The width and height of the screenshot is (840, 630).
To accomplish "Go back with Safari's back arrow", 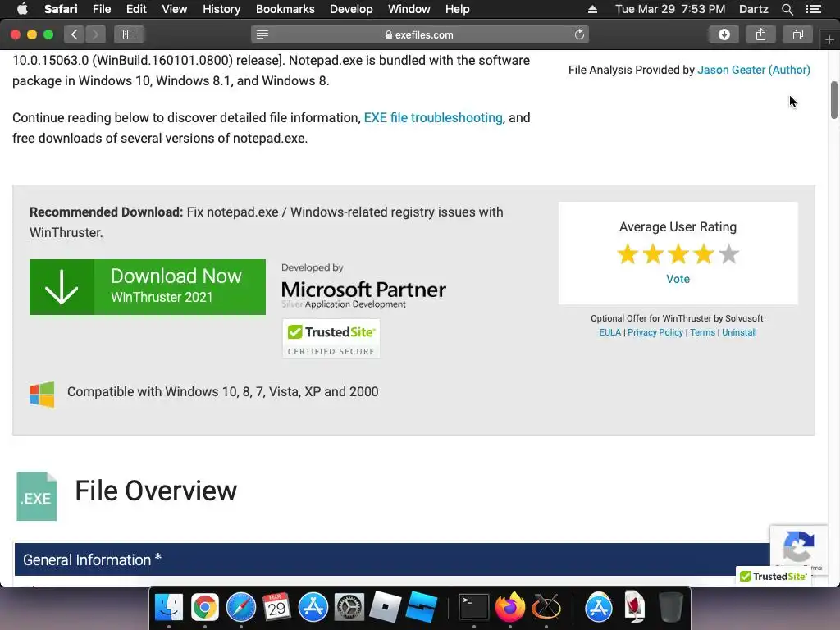I will 75,34.
